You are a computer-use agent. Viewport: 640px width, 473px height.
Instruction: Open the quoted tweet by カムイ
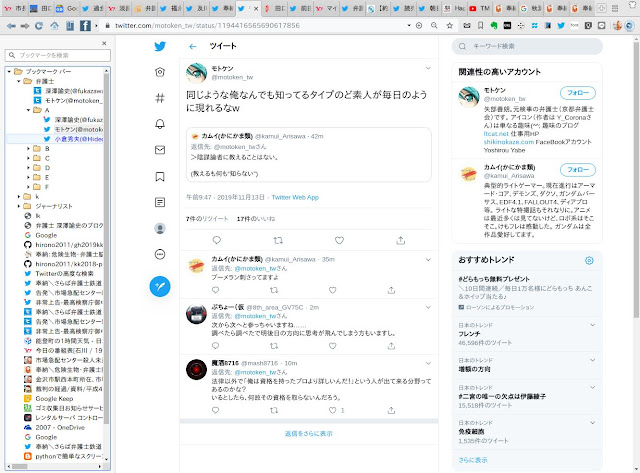(309, 155)
